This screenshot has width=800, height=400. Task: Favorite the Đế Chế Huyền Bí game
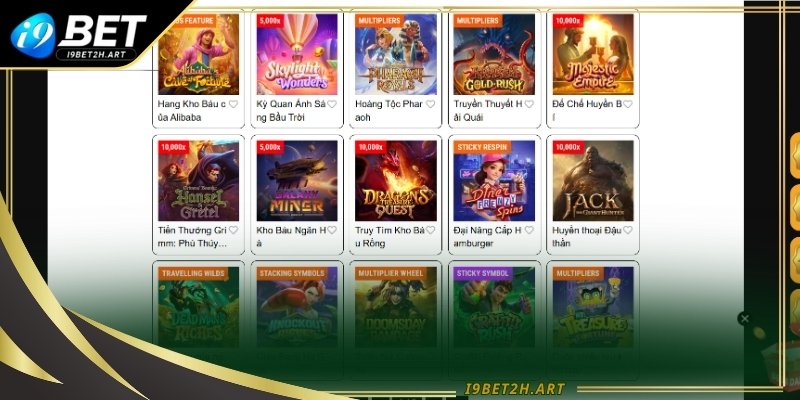[627, 104]
